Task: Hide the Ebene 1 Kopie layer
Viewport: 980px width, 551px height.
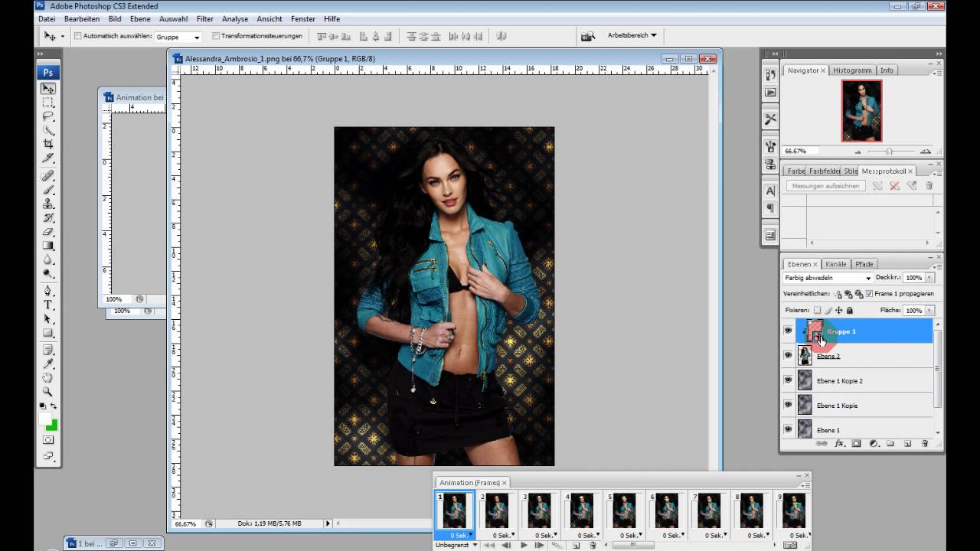Action: (x=788, y=405)
